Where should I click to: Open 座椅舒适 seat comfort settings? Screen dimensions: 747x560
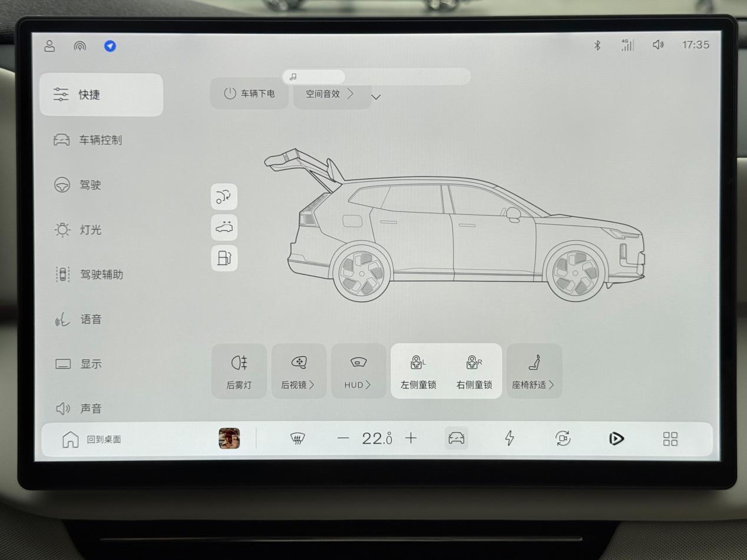[534, 371]
